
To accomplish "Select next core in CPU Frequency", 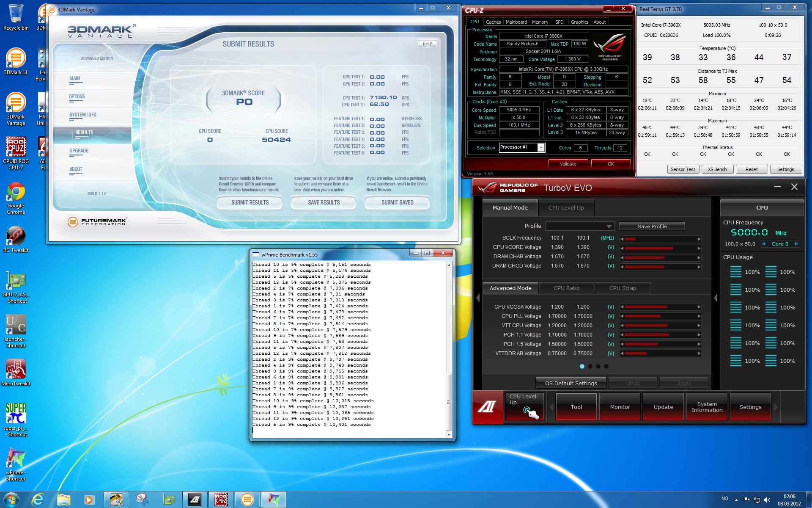I will (x=796, y=244).
